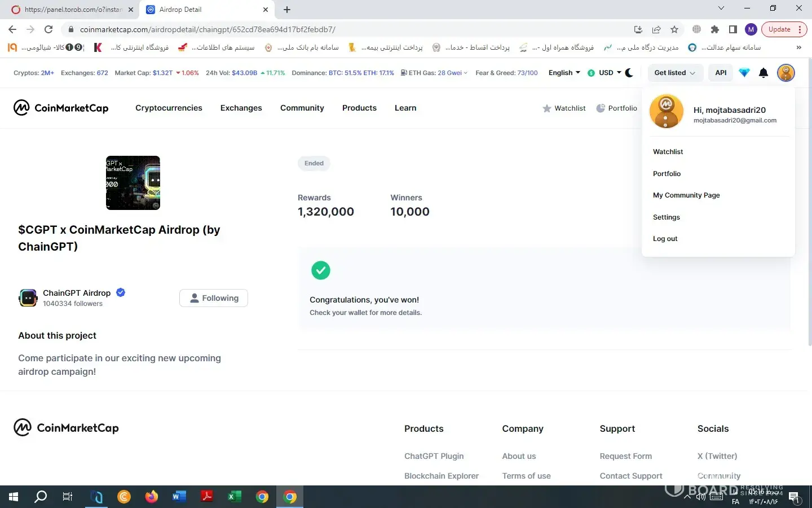812x508 pixels.
Task: Open the Learn menu
Action: point(405,108)
